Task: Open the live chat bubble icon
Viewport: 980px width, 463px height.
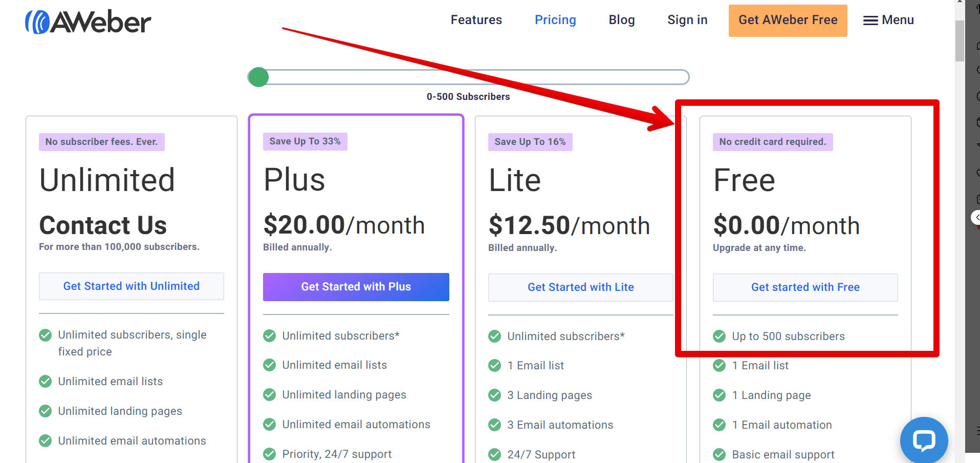Action: coord(924,440)
